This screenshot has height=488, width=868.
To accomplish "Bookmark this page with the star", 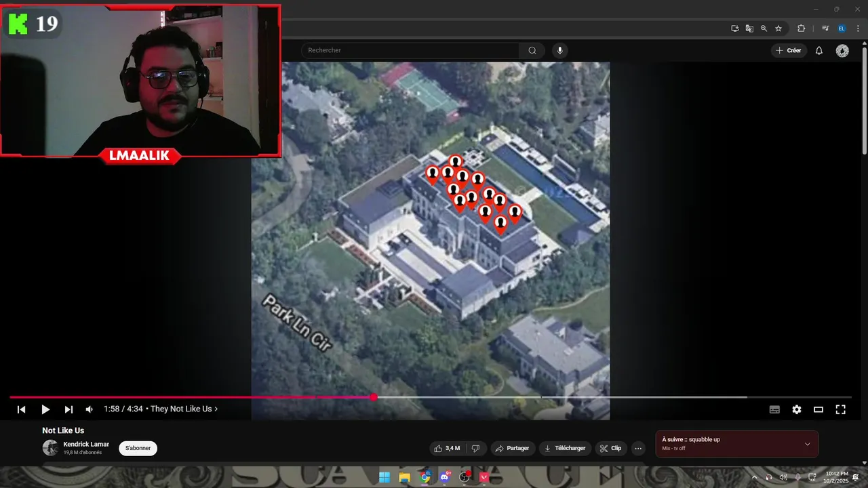I will [778, 28].
